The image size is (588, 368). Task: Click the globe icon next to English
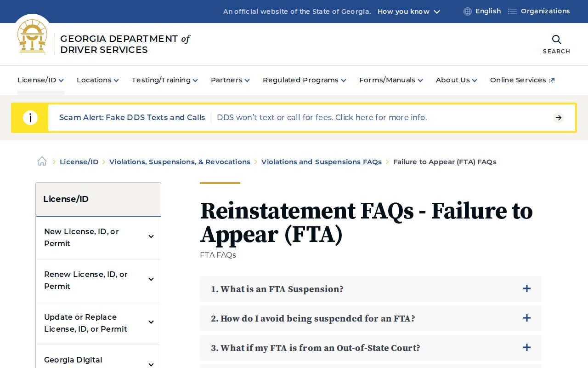tap(468, 11)
